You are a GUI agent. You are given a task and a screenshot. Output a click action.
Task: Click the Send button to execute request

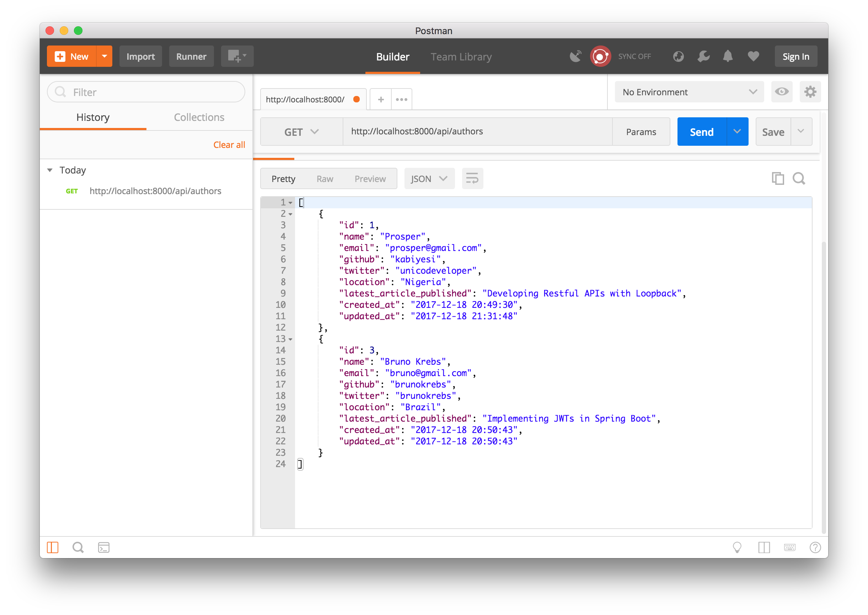(x=702, y=131)
